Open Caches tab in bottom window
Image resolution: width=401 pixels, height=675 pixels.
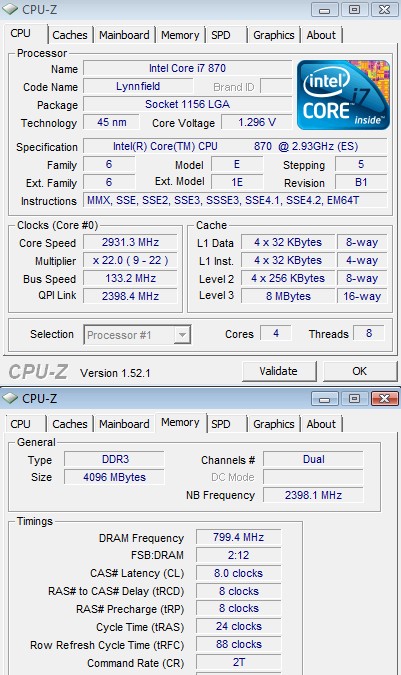[x=70, y=424]
